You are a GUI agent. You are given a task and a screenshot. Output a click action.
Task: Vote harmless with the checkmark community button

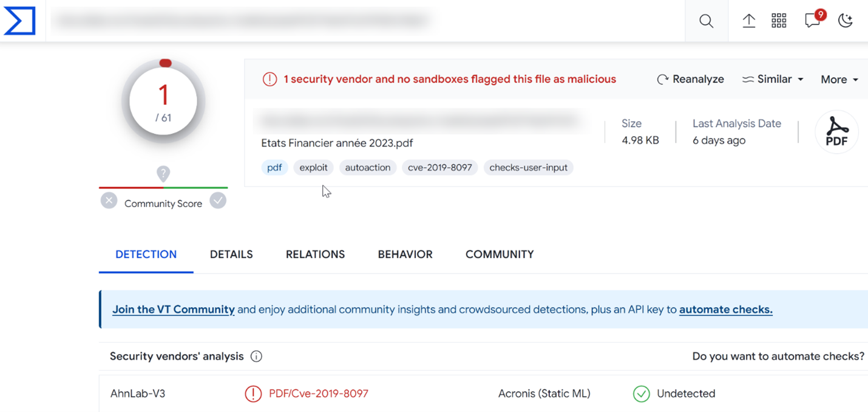tap(218, 201)
